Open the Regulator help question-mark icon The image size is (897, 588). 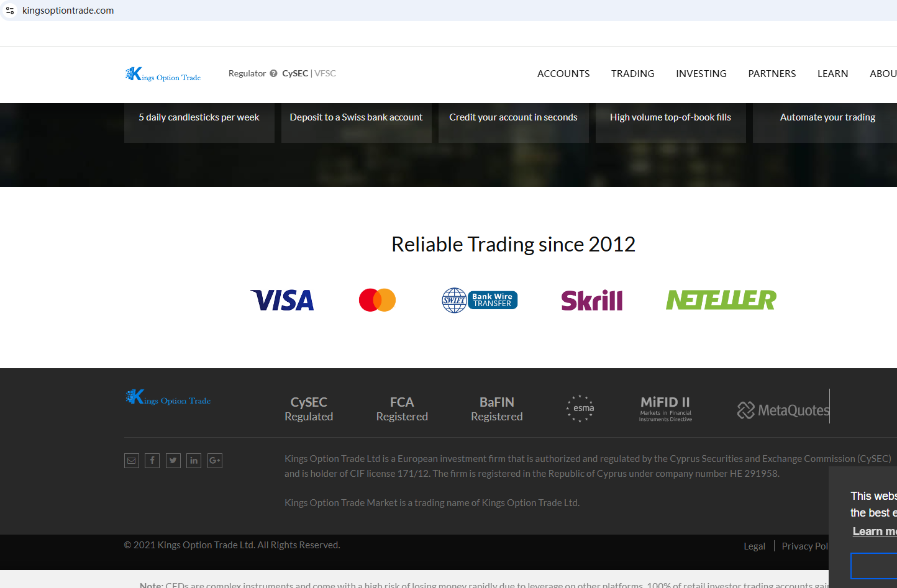(x=273, y=73)
